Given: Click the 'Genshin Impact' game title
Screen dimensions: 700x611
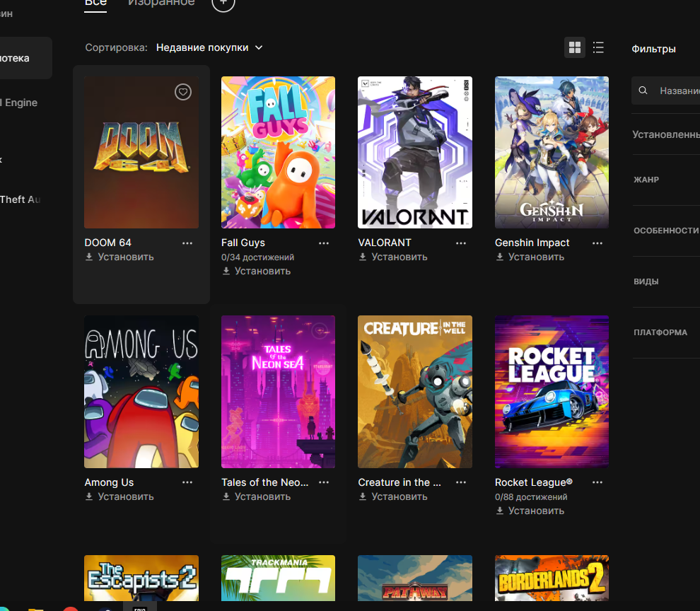Looking at the screenshot, I should click(532, 243).
